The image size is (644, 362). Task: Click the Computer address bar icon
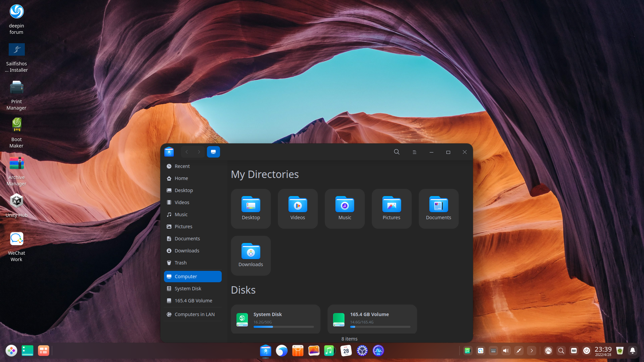click(213, 152)
